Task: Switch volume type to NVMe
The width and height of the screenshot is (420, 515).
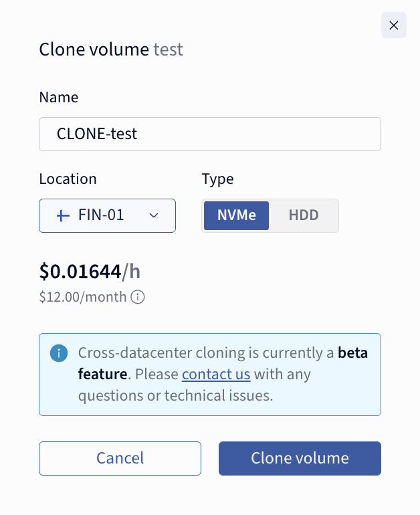Action: (x=236, y=215)
